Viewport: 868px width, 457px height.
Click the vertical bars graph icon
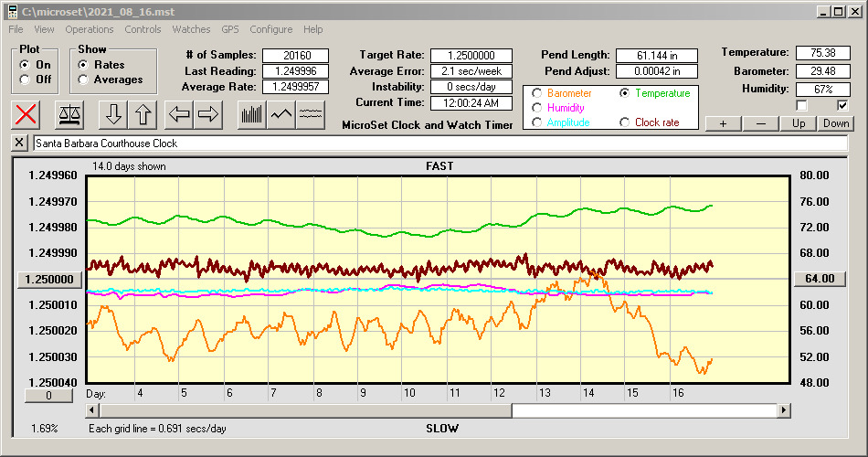click(252, 114)
